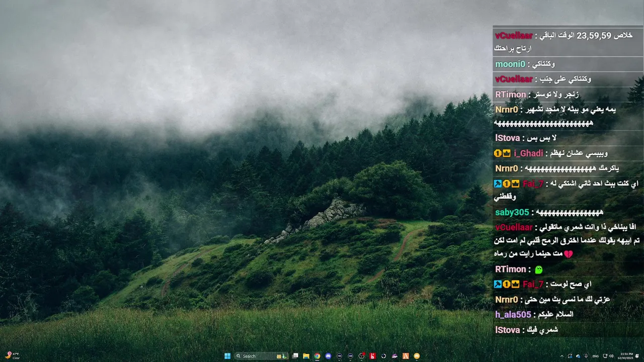Open the sync status tray icon
The image size is (644, 362).
pyautogui.click(x=570, y=356)
